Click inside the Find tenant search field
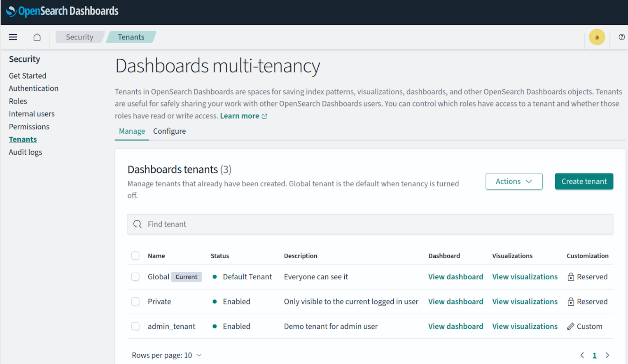Image resolution: width=628 pixels, height=364 pixels. (288, 224)
